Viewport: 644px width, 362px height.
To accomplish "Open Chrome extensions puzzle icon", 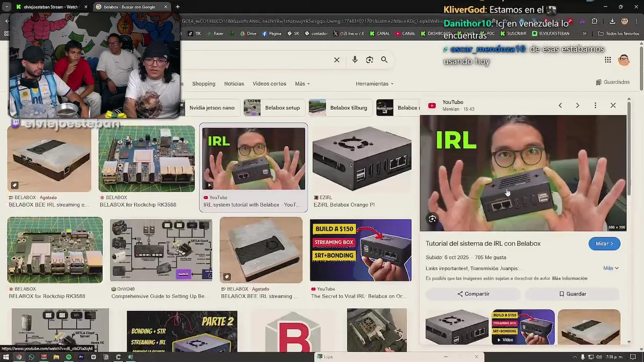I will point(595,21).
